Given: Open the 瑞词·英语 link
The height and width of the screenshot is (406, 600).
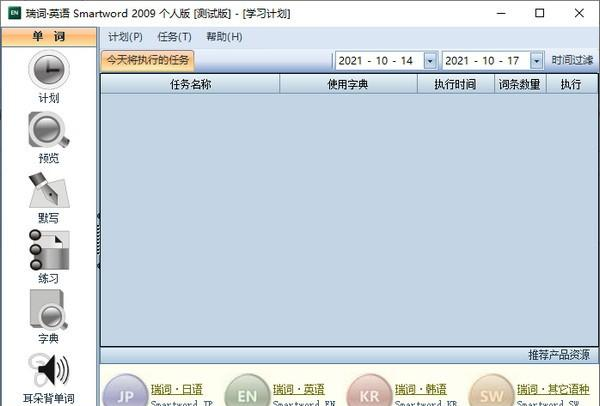Looking at the screenshot, I should (299, 390).
